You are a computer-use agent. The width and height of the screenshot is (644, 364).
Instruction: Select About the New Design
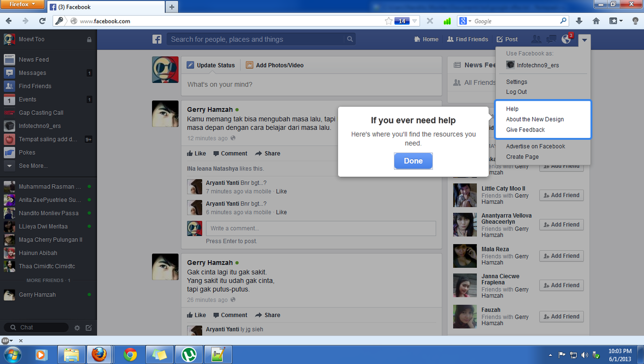[x=535, y=119]
